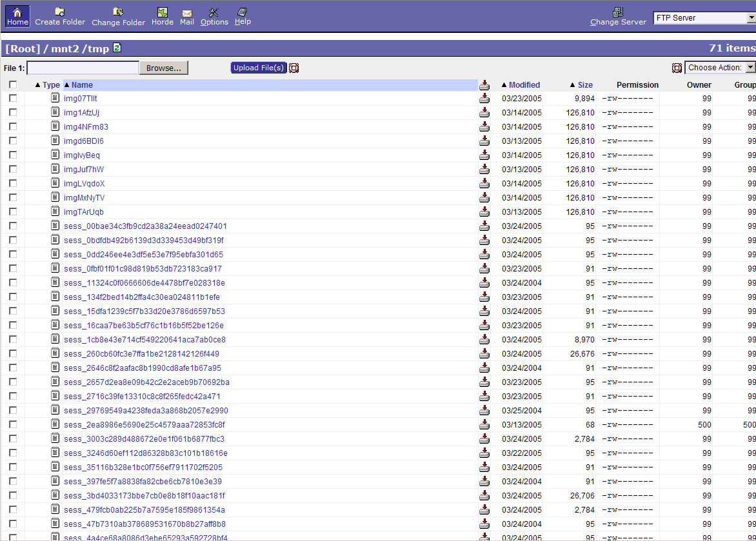Go to [Root] in the breadcrumb path
This screenshot has width=756, height=541.
click(23, 49)
